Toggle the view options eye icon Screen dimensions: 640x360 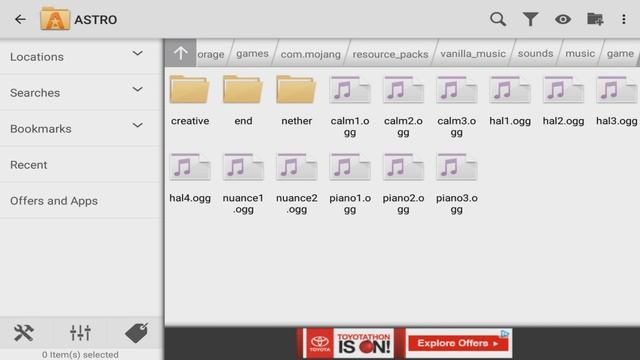[562, 19]
